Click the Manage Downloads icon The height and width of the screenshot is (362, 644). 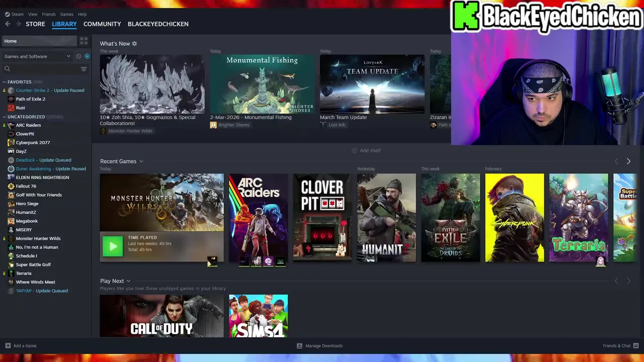pos(299,346)
